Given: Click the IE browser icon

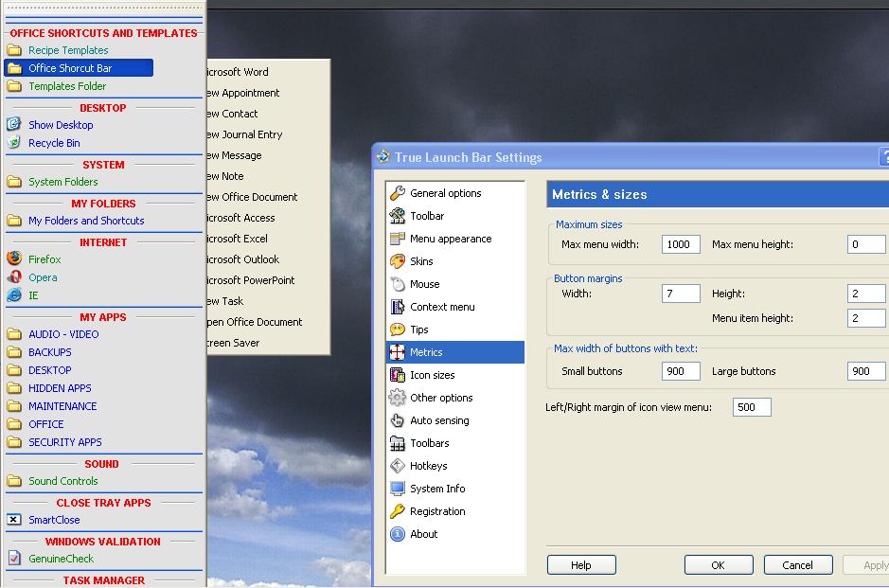Looking at the screenshot, I should click(14, 295).
